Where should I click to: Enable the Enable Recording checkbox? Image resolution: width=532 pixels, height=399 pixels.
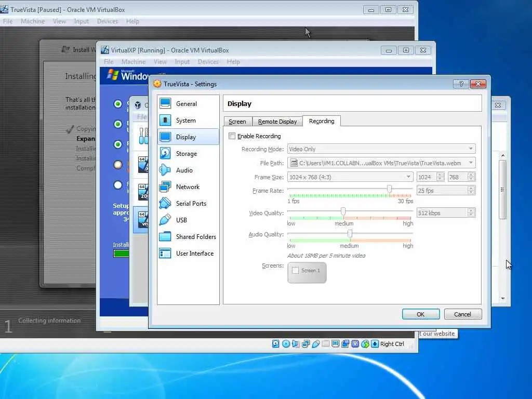(x=232, y=136)
